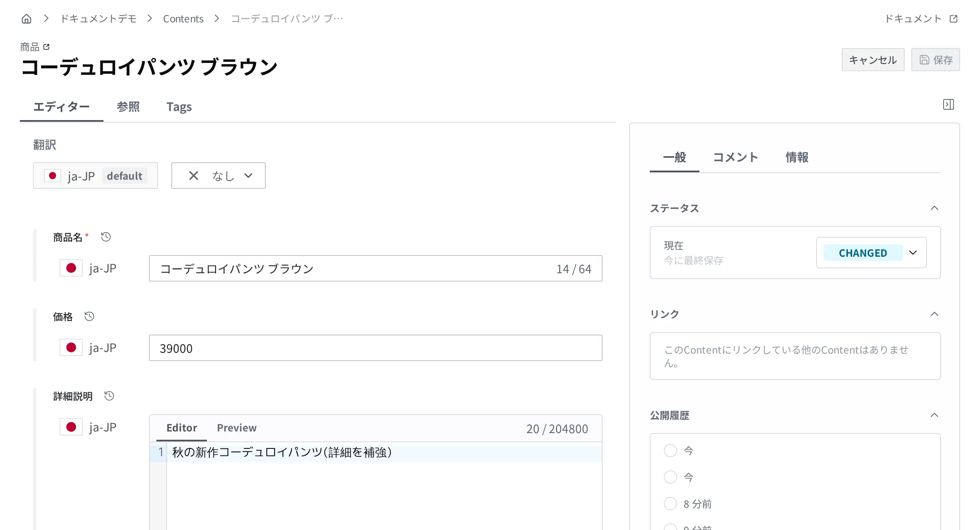Click the 14 / 64 character counter
Viewport: 980px width, 530px height.
click(574, 269)
